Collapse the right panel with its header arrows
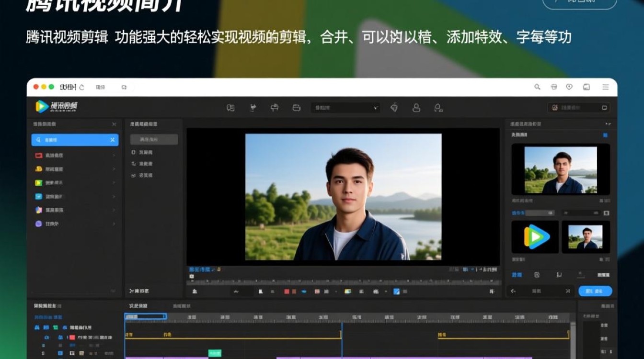The height and width of the screenshot is (359, 644). click(x=609, y=124)
